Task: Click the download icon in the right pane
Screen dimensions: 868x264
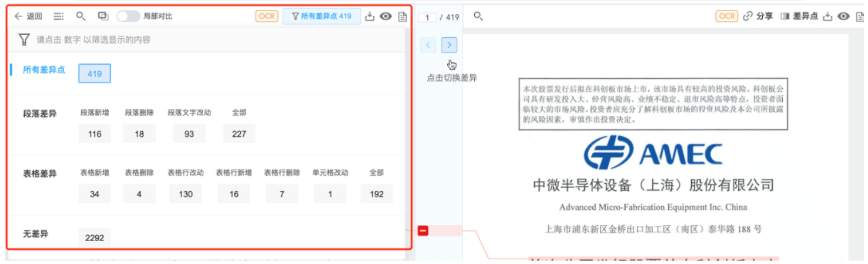Action: click(x=827, y=16)
